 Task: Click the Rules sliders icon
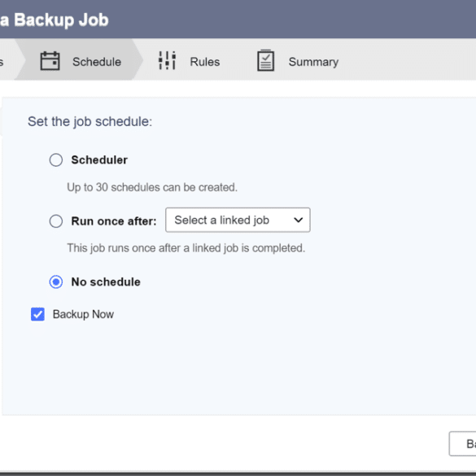168,60
